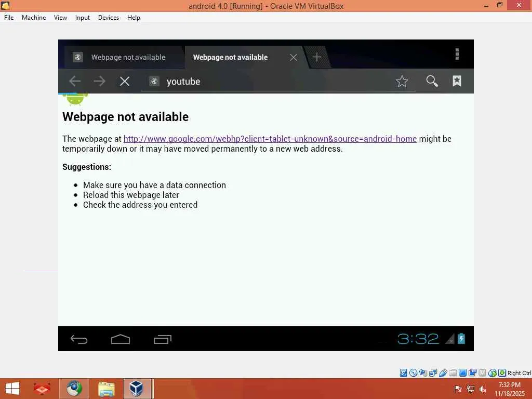Click the Android clock showing 3:32
The width and height of the screenshot is (532, 399).
click(x=418, y=339)
